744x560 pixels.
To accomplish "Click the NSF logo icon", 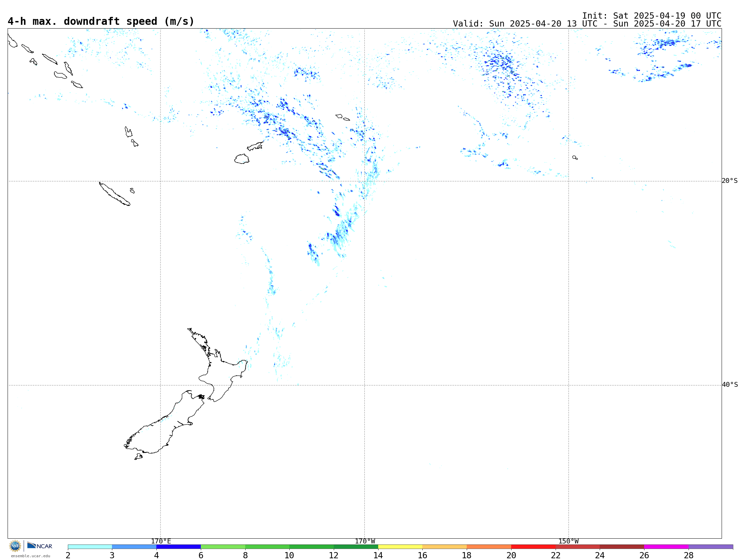I will point(15,546).
